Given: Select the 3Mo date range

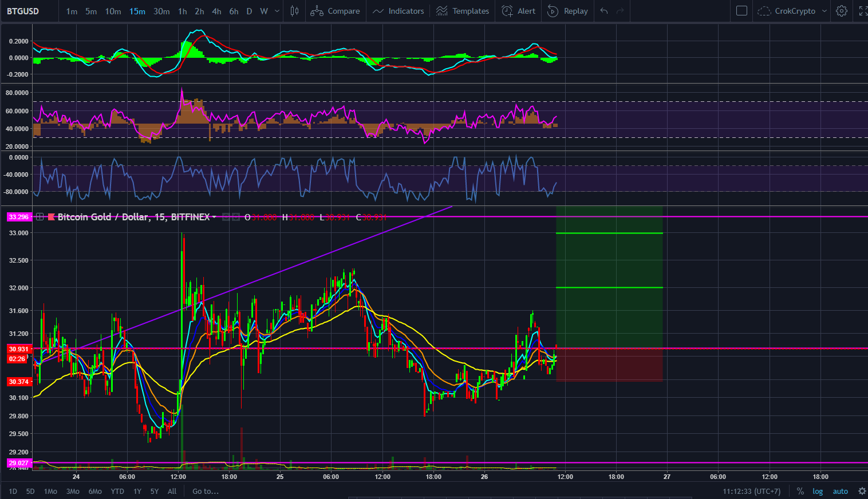Looking at the screenshot, I should (x=73, y=491).
